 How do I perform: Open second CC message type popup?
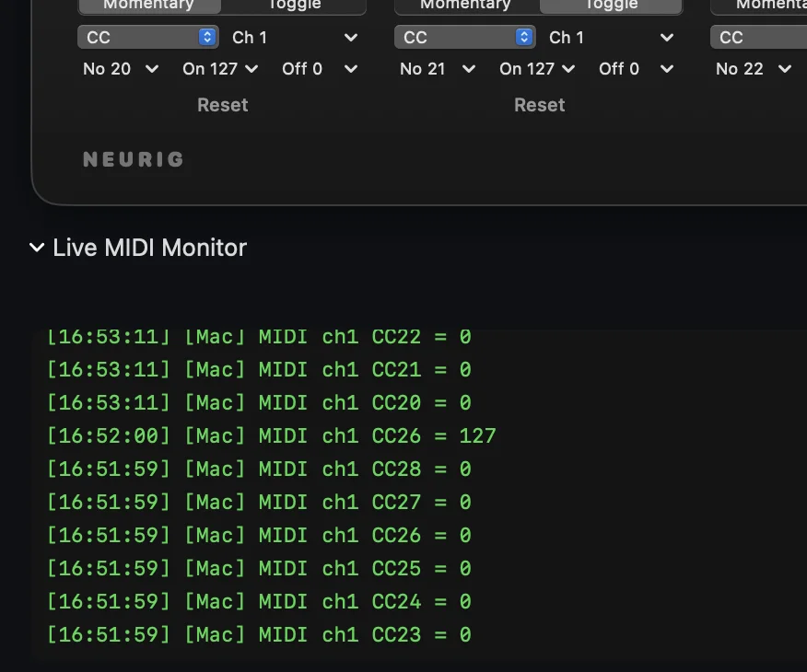(x=465, y=38)
